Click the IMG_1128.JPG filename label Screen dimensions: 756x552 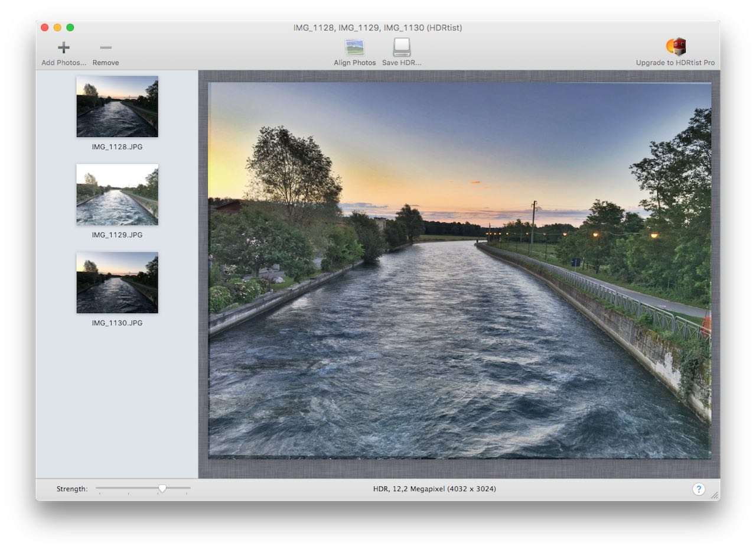coord(117,147)
